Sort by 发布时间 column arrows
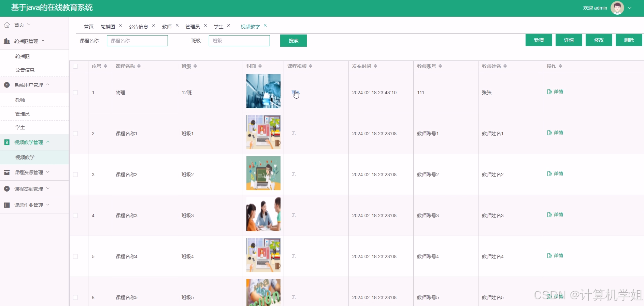Image resolution: width=644 pixels, height=306 pixels. [375, 66]
